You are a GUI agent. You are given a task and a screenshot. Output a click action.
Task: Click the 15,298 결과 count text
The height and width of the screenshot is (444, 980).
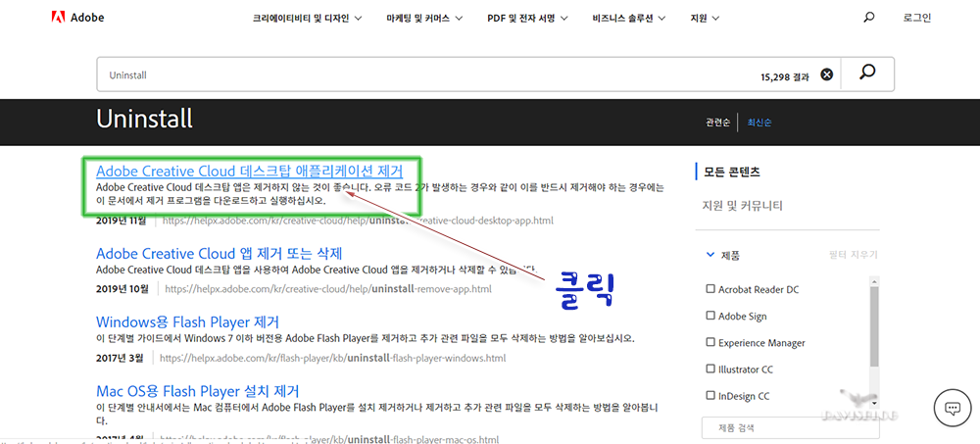click(x=784, y=76)
